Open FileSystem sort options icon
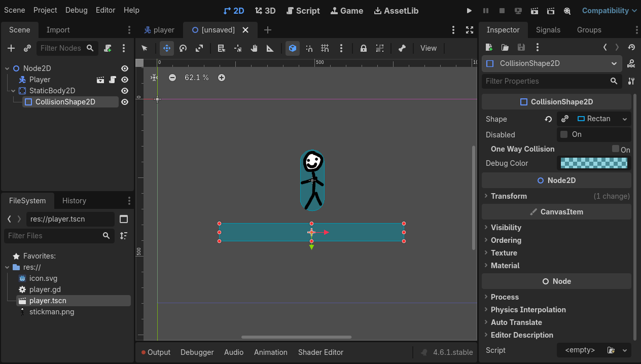This screenshot has width=641, height=364. (x=123, y=236)
